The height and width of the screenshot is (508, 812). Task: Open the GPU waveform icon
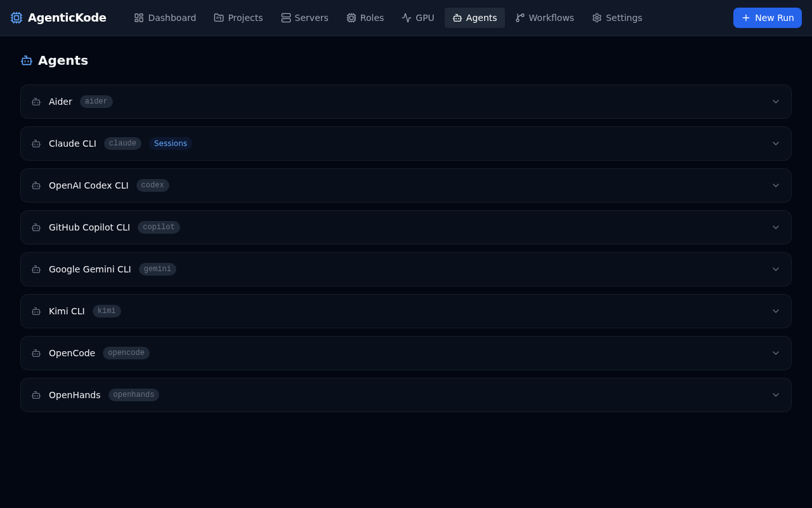[x=407, y=18]
